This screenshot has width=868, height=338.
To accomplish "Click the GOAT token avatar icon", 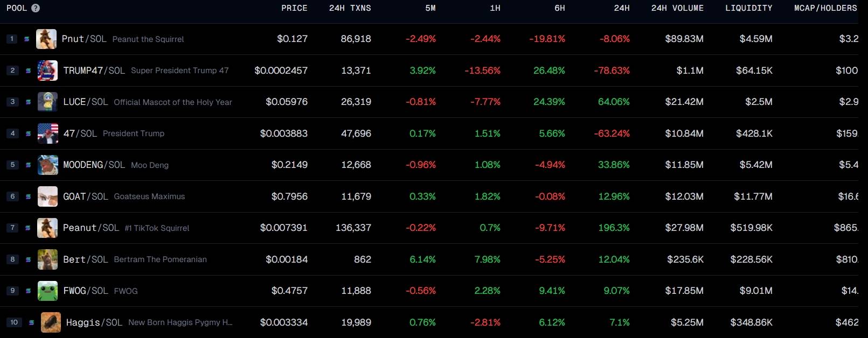I will [x=47, y=196].
